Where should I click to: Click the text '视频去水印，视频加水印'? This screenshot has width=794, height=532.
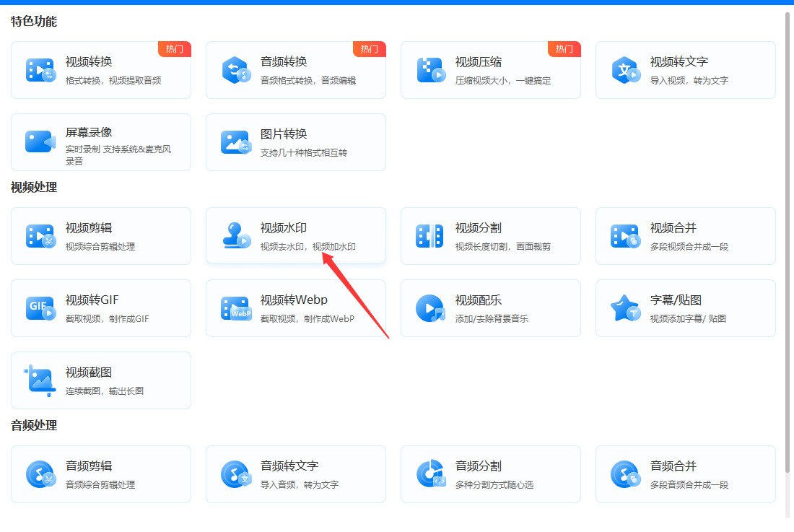pyautogui.click(x=308, y=247)
